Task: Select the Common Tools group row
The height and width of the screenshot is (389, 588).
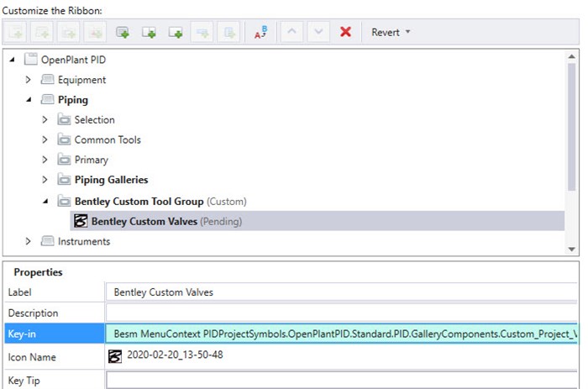Action: point(108,139)
